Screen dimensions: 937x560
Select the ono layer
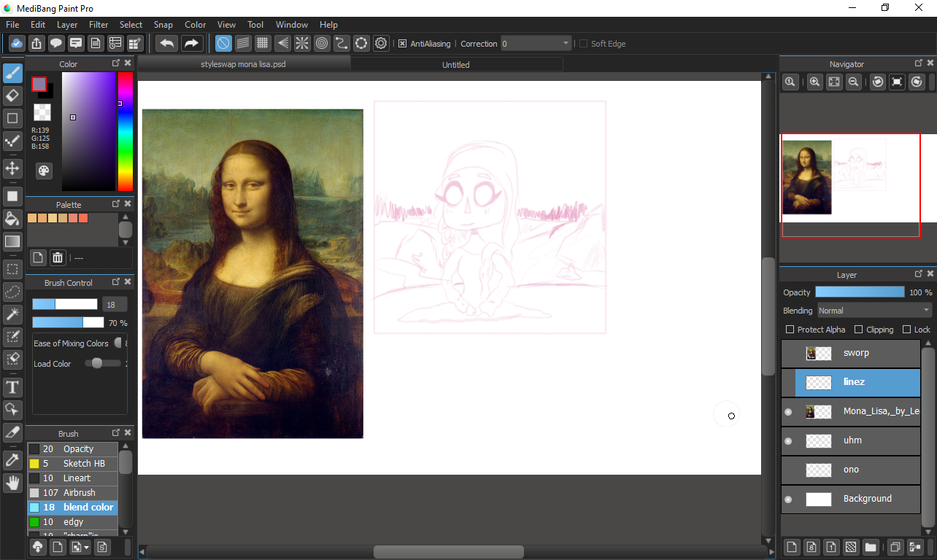[x=851, y=470]
